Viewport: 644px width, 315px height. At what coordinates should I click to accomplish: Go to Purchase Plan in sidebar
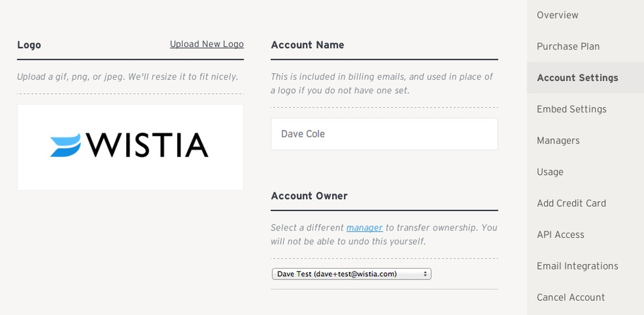(568, 46)
